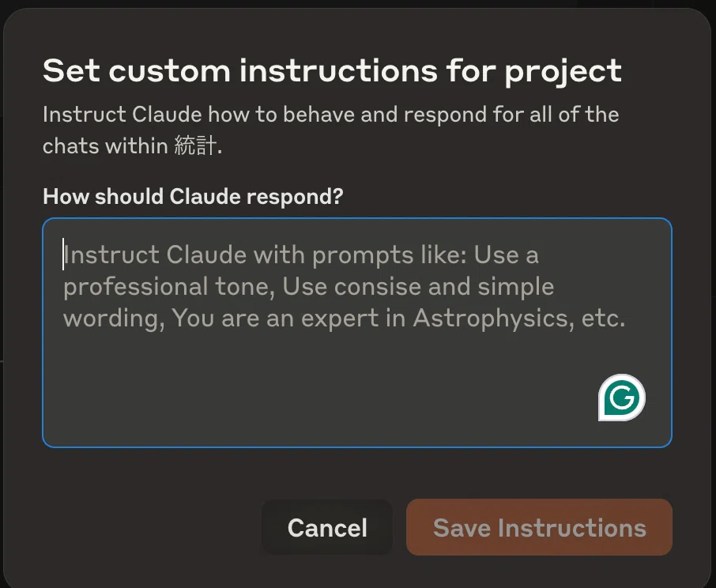Save the custom project instructions
The height and width of the screenshot is (588, 716).
[539, 527]
